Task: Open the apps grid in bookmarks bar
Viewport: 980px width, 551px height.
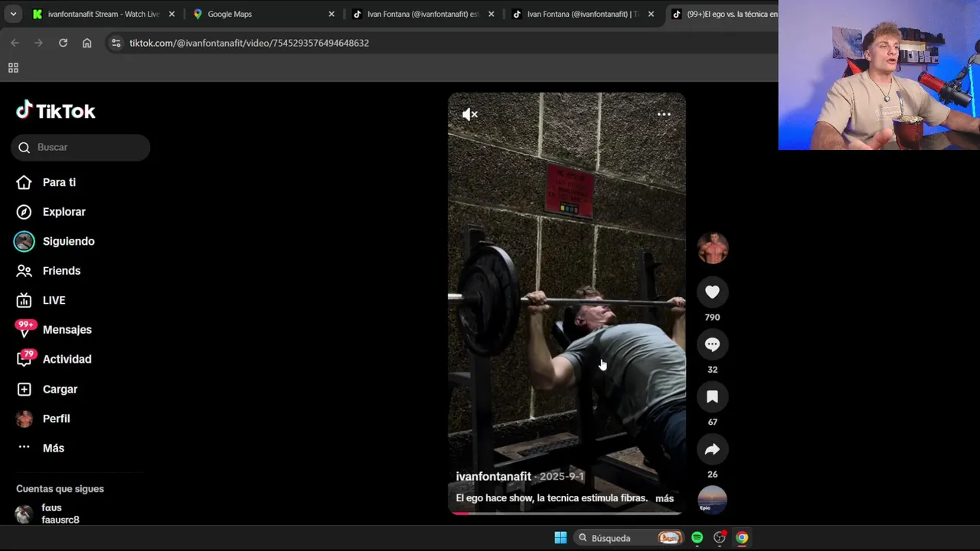Action: tap(13, 68)
